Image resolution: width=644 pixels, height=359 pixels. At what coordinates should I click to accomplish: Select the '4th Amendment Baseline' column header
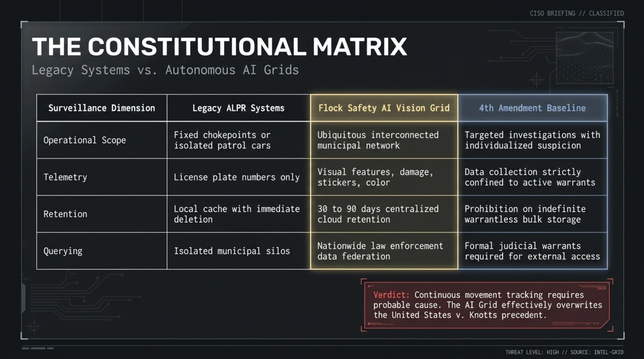pyautogui.click(x=532, y=108)
